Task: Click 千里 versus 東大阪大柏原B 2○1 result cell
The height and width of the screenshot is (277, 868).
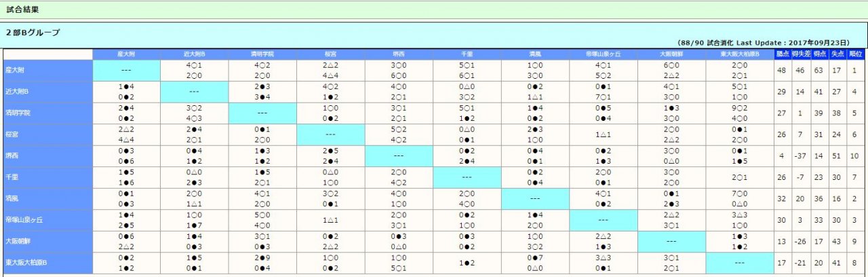Action: click(x=739, y=177)
